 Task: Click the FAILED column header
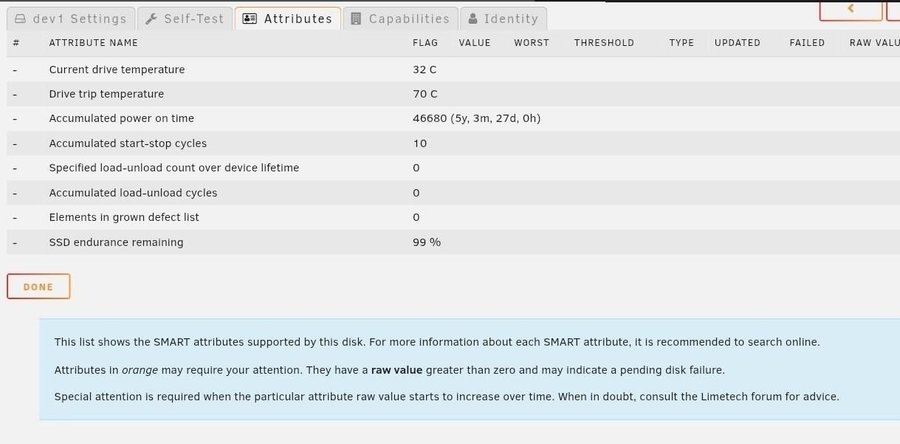(807, 43)
